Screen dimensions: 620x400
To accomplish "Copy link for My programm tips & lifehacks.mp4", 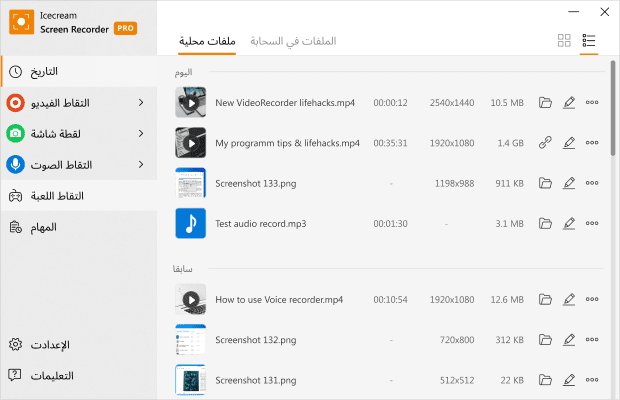I will 545,143.
